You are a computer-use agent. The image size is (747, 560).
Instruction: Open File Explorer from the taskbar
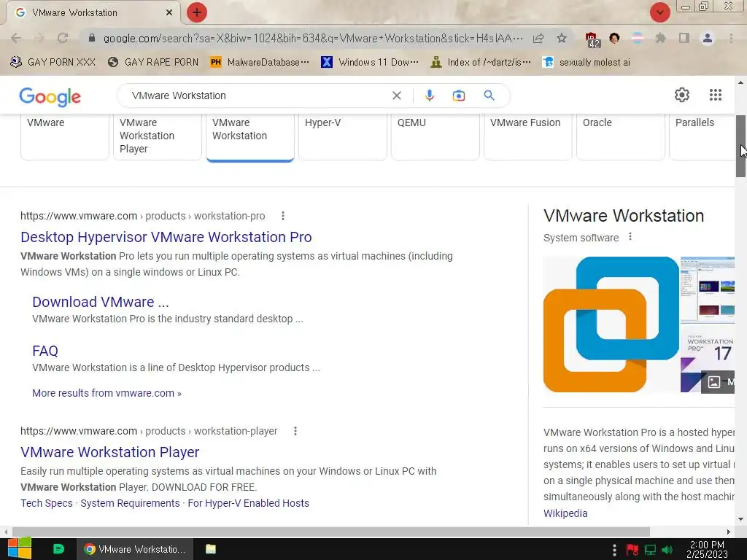211,549
